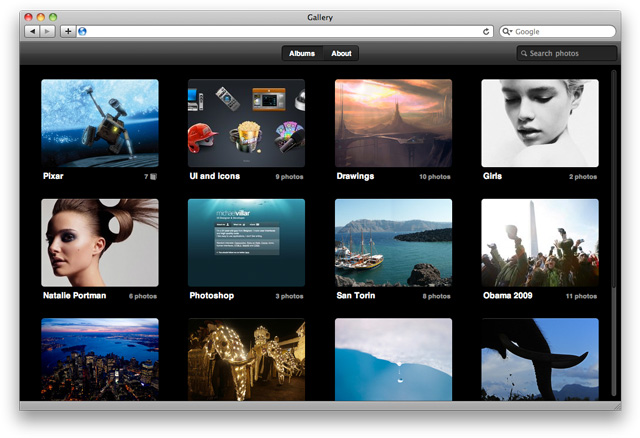
Task: Open the elephant silhouette album thumbnail
Action: pyautogui.click(x=540, y=359)
